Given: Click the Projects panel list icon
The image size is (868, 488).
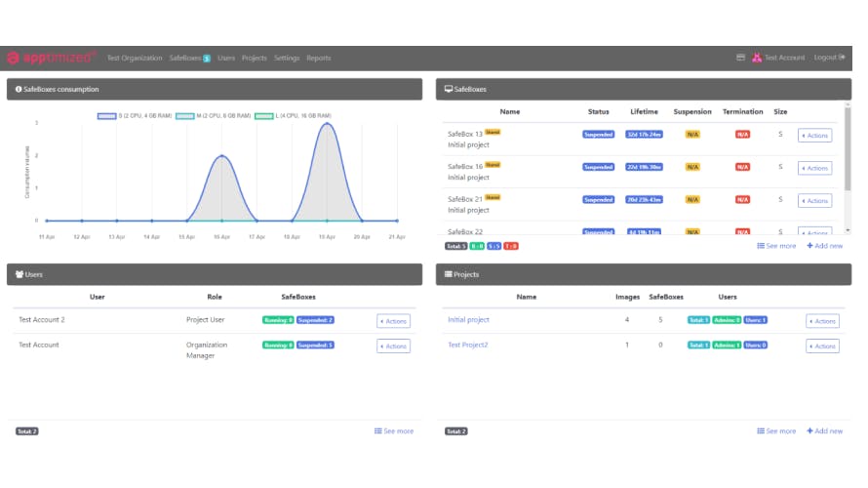Looking at the screenshot, I should (x=449, y=274).
